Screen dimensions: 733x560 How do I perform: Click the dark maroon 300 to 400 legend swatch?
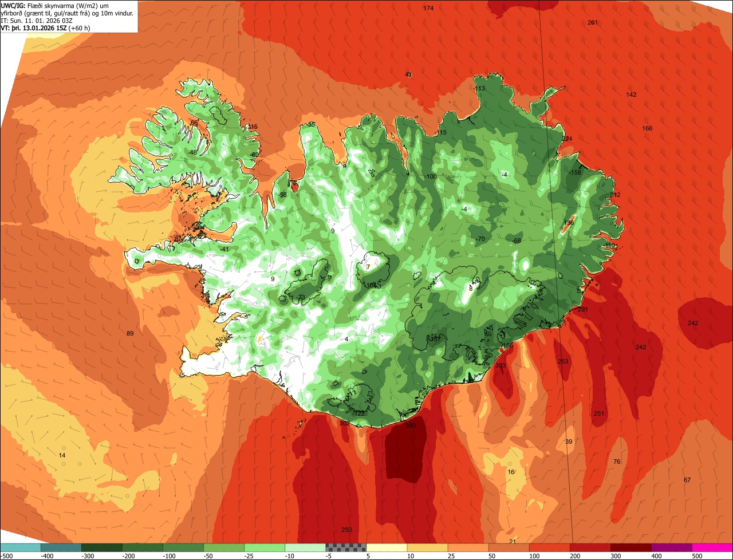(x=631, y=547)
